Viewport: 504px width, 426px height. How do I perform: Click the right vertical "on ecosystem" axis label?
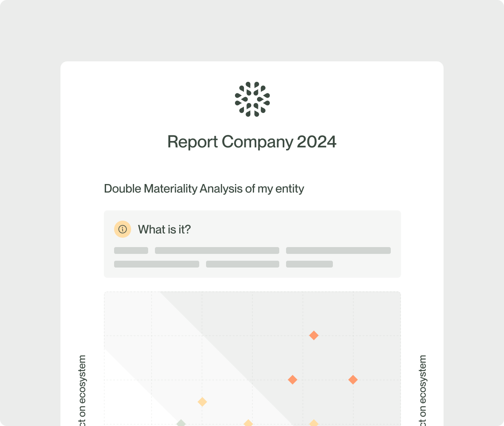[422, 390]
